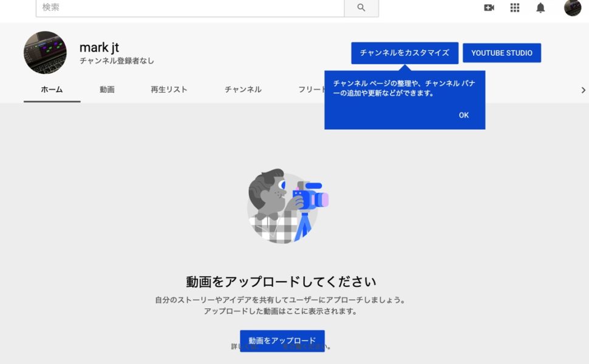Click the channel name mark jt
The image size is (589, 364).
(x=99, y=48)
